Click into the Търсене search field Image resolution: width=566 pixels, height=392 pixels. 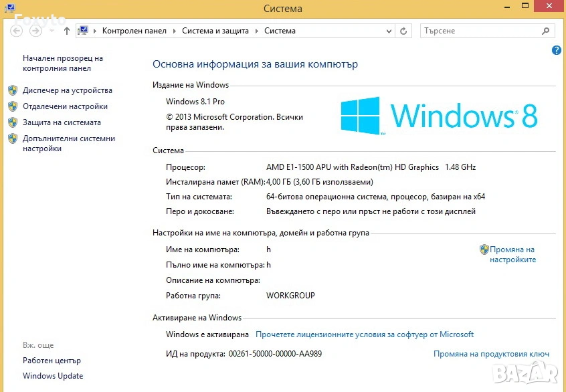pyautogui.click(x=478, y=31)
